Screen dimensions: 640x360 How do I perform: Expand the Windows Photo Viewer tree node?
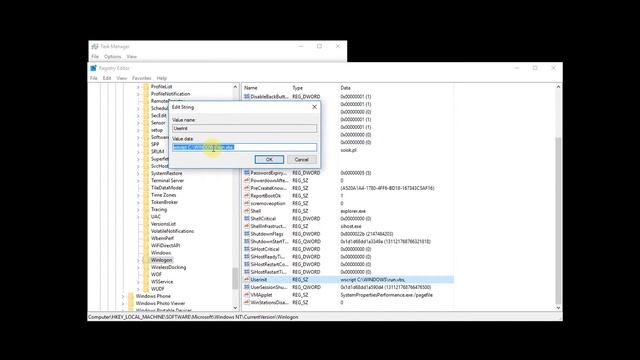[x=123, y=303]
